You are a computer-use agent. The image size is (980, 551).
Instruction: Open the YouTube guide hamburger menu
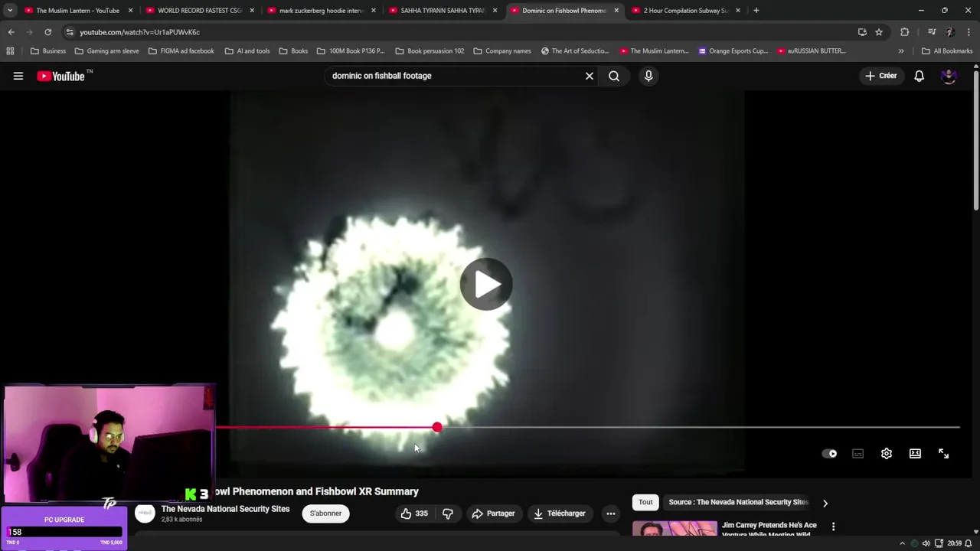click(x=18, y=76)
